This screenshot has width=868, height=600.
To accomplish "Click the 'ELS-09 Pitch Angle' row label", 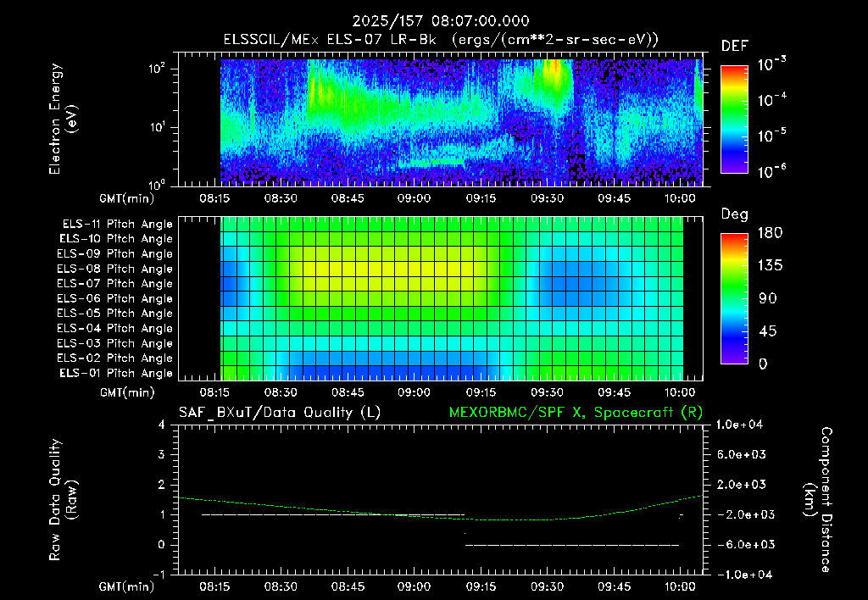I will point(115,254).
